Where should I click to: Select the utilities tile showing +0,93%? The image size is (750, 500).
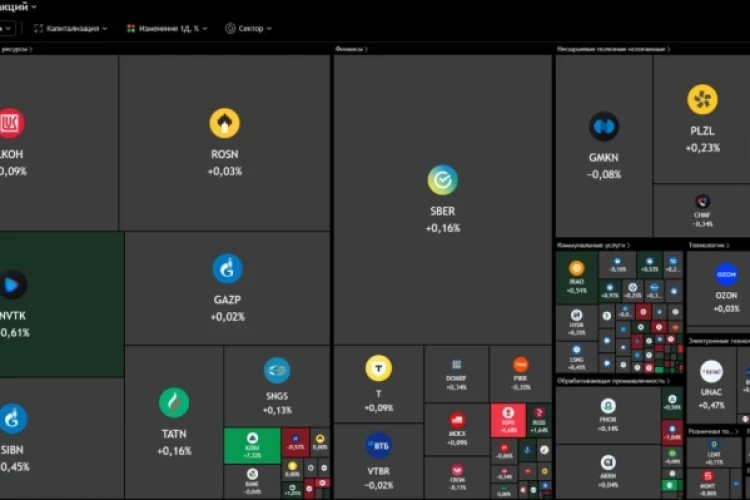pyautogui.click(x=610, y=290)
